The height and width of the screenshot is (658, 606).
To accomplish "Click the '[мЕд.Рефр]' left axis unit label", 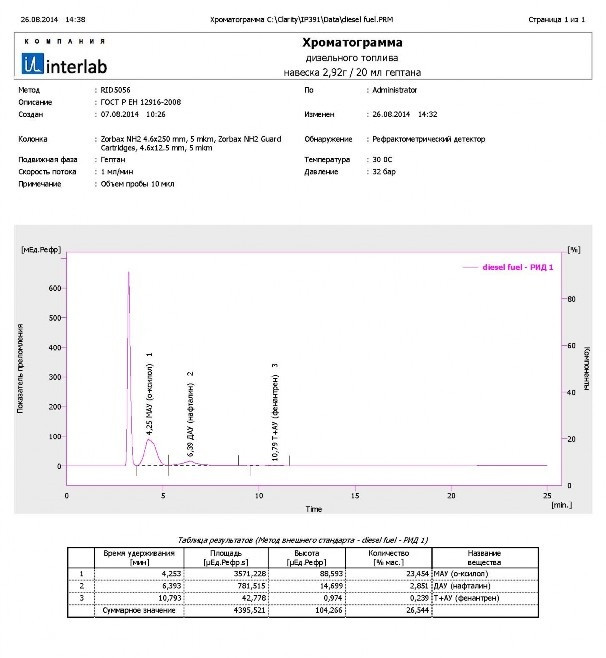I will [41, 250].
